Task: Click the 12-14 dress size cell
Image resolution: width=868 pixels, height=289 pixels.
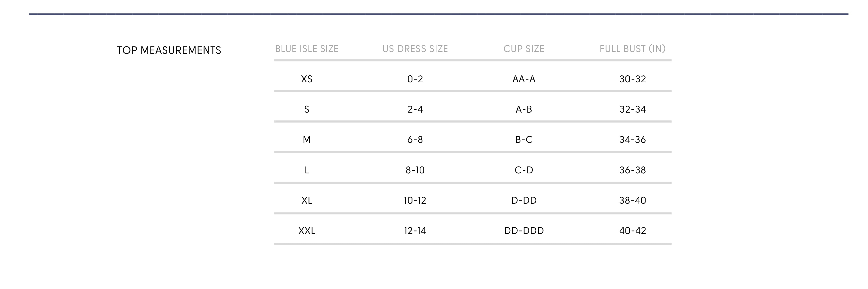Action: point(415,231)
